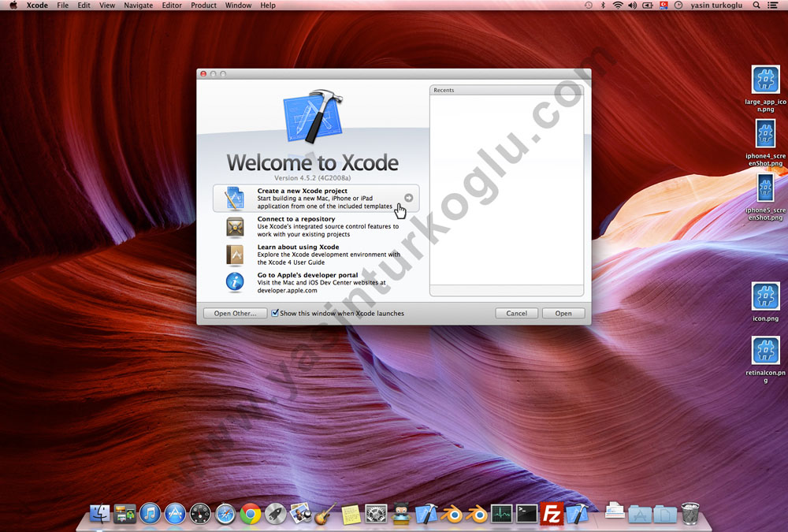Viewport: 788px width, 532px height.
Task: Launch GarageBand guitar icon in Dock
Action: click(x=325, y=514)
